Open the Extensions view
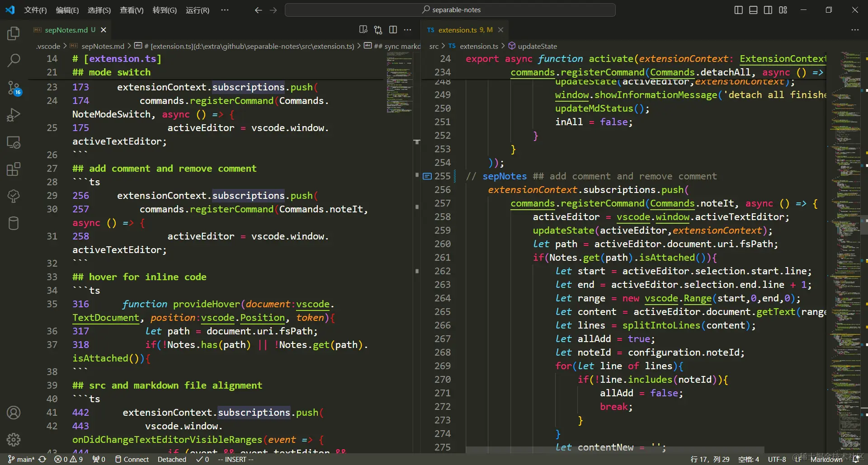Screen dimensions: 868x465 14,169
